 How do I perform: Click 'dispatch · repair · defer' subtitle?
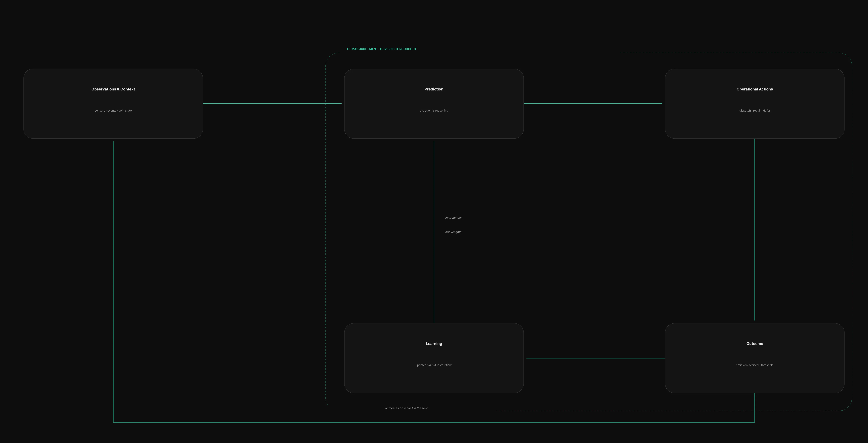coord(755,111)
